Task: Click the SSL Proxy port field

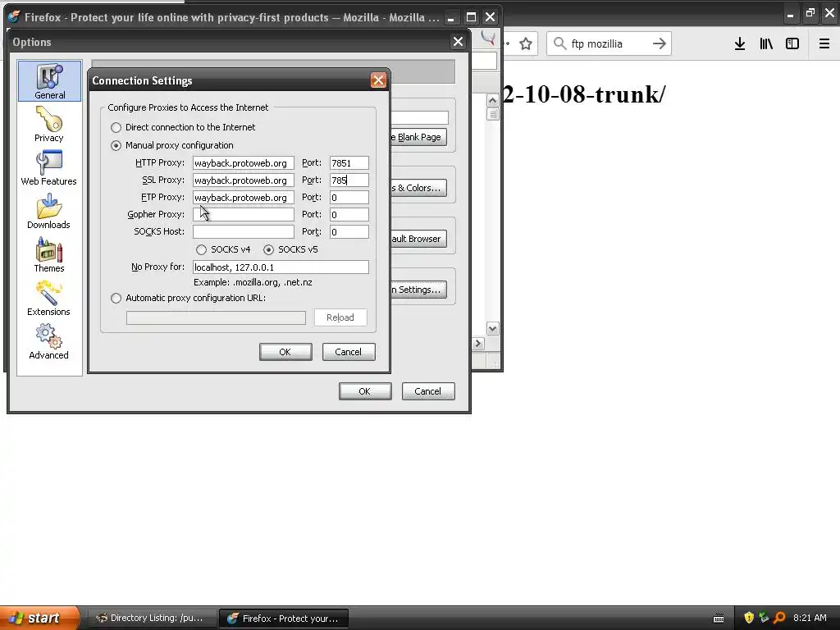Action: click(x=349, y=180)
